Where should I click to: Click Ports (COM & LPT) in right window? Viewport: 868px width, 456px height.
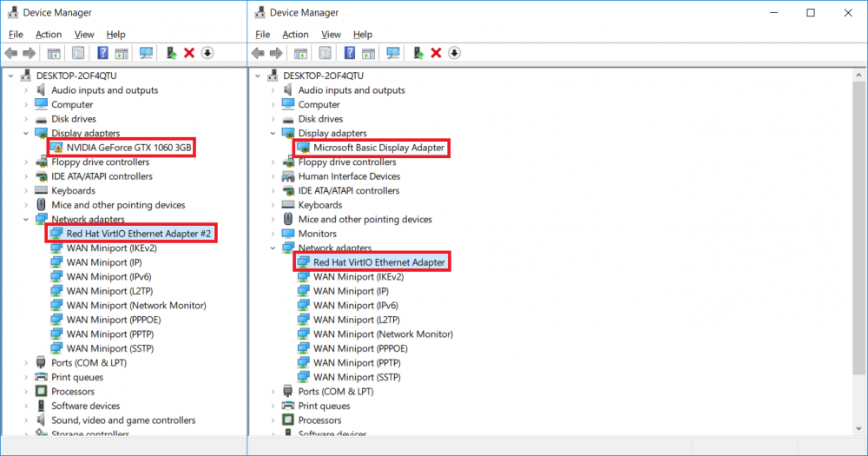click(x=335, y=391)
